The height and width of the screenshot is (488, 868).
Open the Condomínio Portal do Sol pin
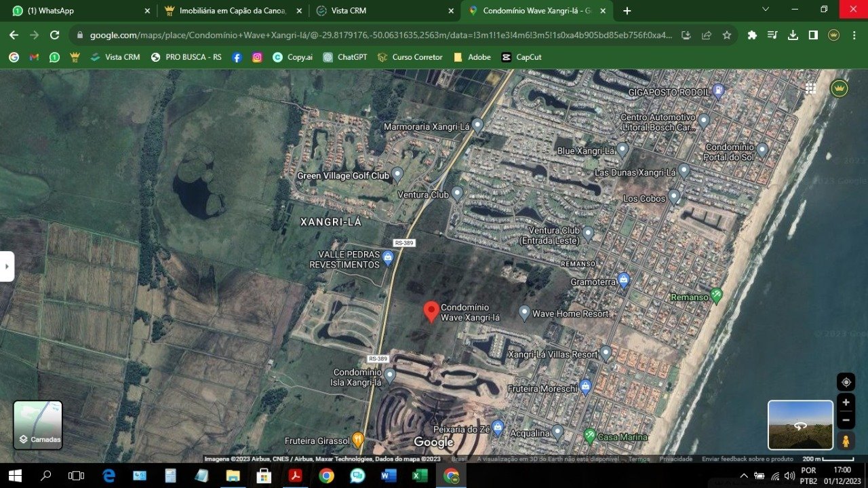click(762, 150)
